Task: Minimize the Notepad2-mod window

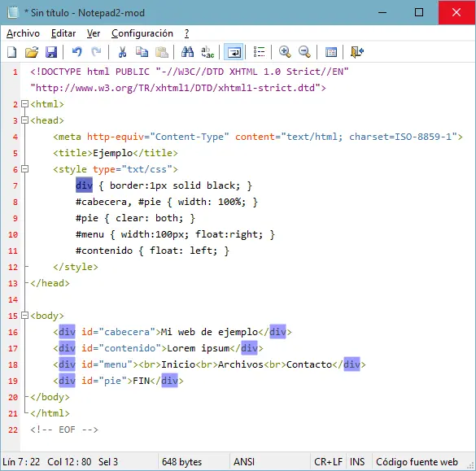Action: [382, 12]
